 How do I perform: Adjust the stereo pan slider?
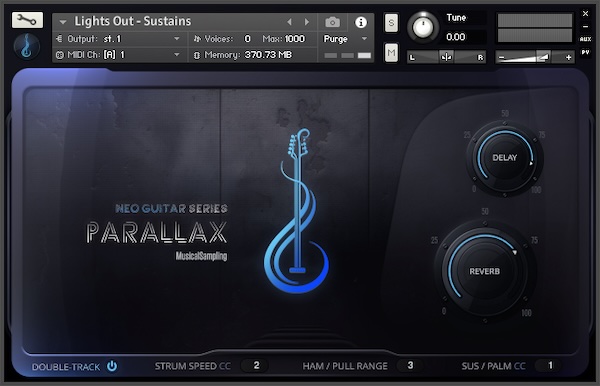(446, 57)
